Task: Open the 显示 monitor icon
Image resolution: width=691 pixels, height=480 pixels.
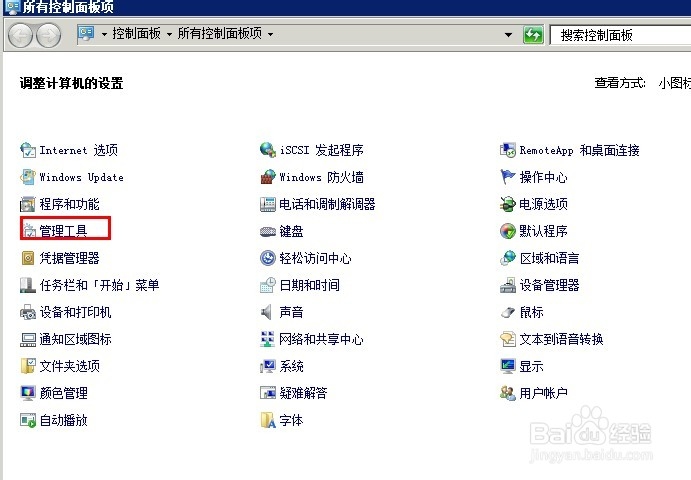Action: [x=508, y=366]
